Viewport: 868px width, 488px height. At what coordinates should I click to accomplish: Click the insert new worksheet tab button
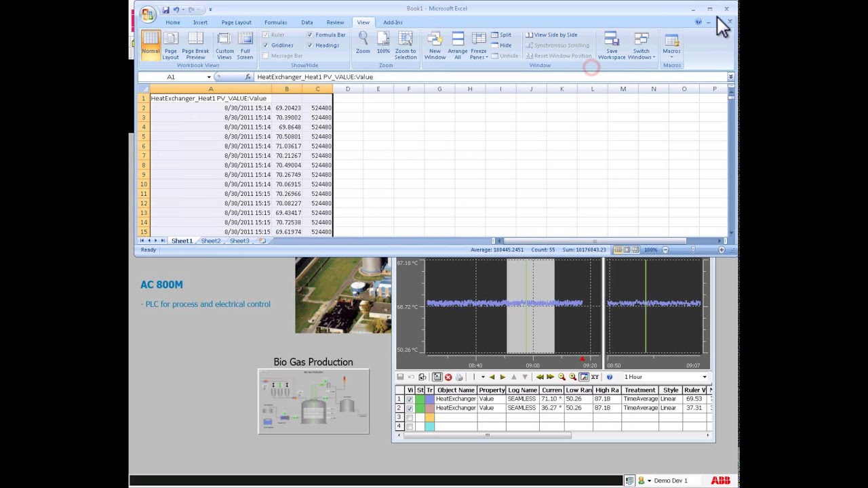[262, 241]
